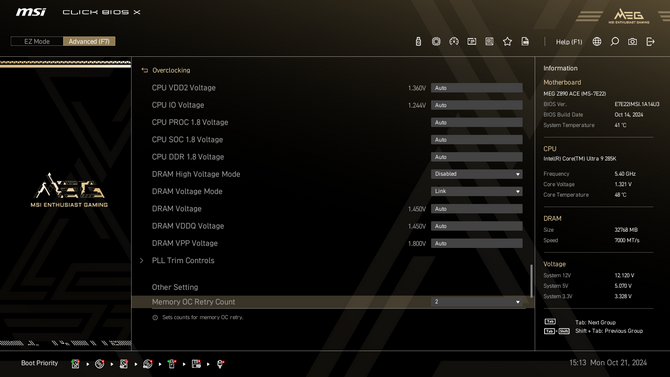Open the Favorites star icon
This screenshot has height=377, width=670.
tap(507, 41)
